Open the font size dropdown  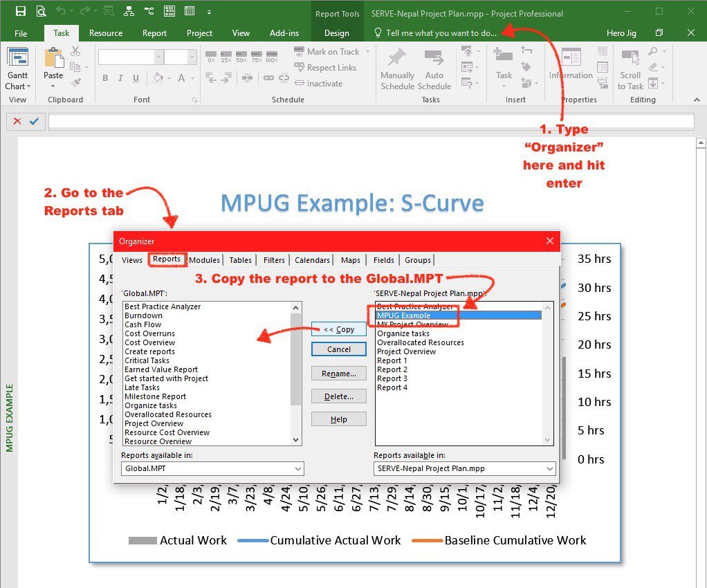click(192, 57)
